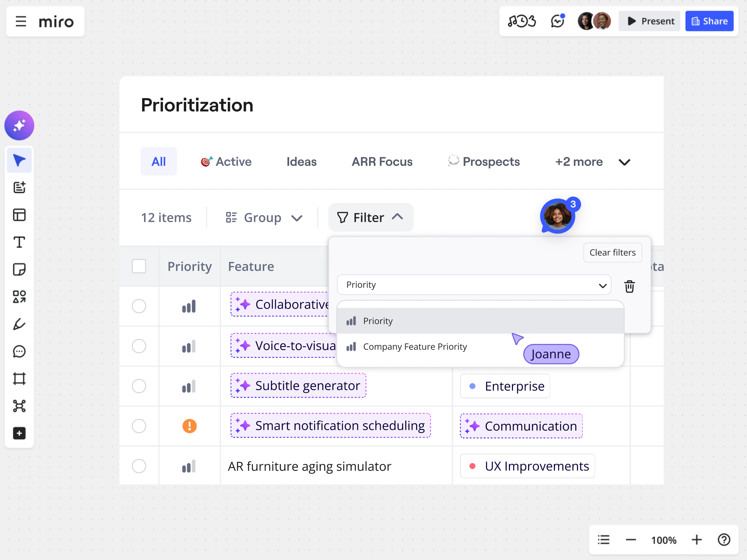Screen dimensions: 747x560
Task: Select the sticky note tool
Action: pyautogui.click(x=19, y=269)
